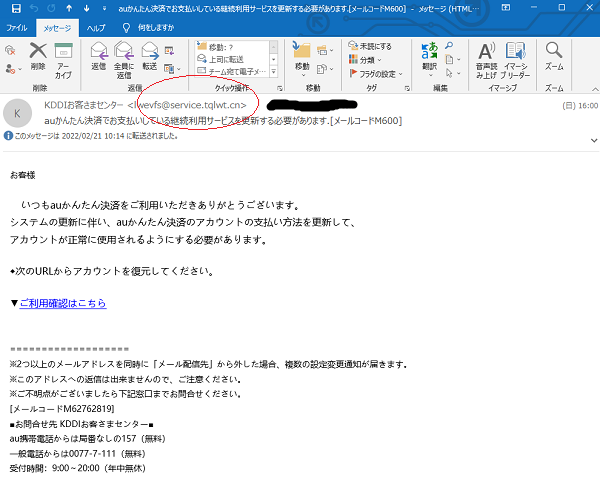Open the move actions dropdown icon
The image size is (600, 493).
tap(325, 69)
